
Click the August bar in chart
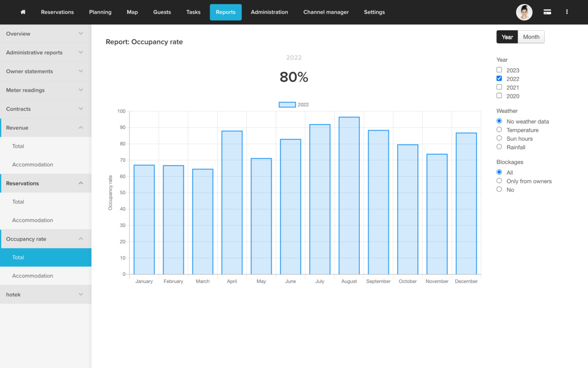349,196
